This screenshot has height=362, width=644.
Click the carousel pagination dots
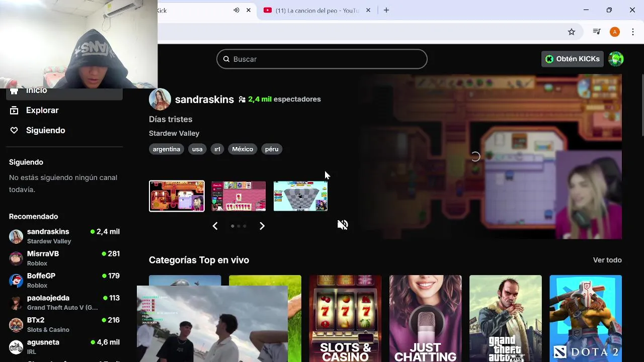point(238,226)
